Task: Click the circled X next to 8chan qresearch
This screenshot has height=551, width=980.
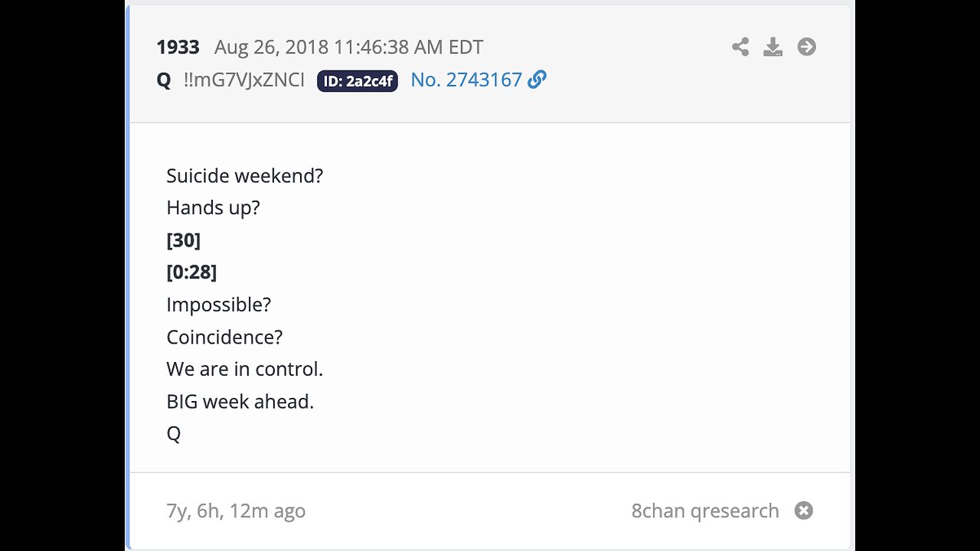Action: [x=803, y=510]
